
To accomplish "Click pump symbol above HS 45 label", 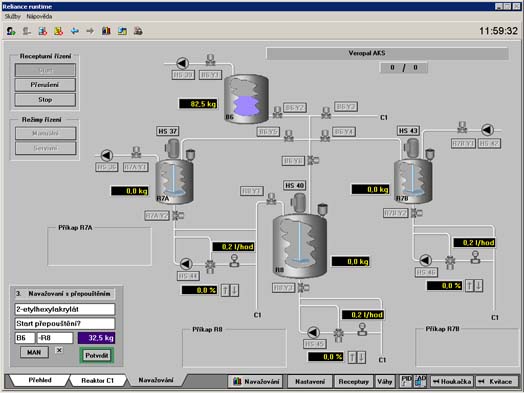I will [313, 333].
